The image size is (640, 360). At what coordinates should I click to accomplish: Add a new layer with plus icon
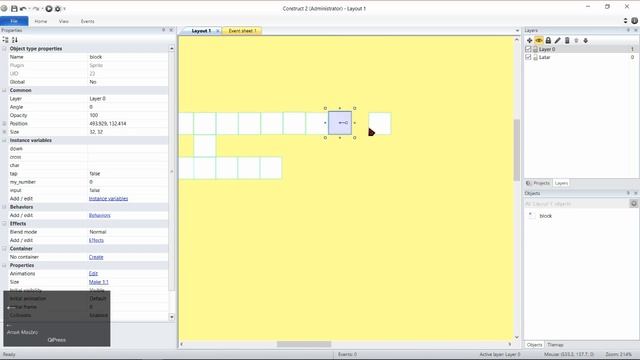(529, 40)
